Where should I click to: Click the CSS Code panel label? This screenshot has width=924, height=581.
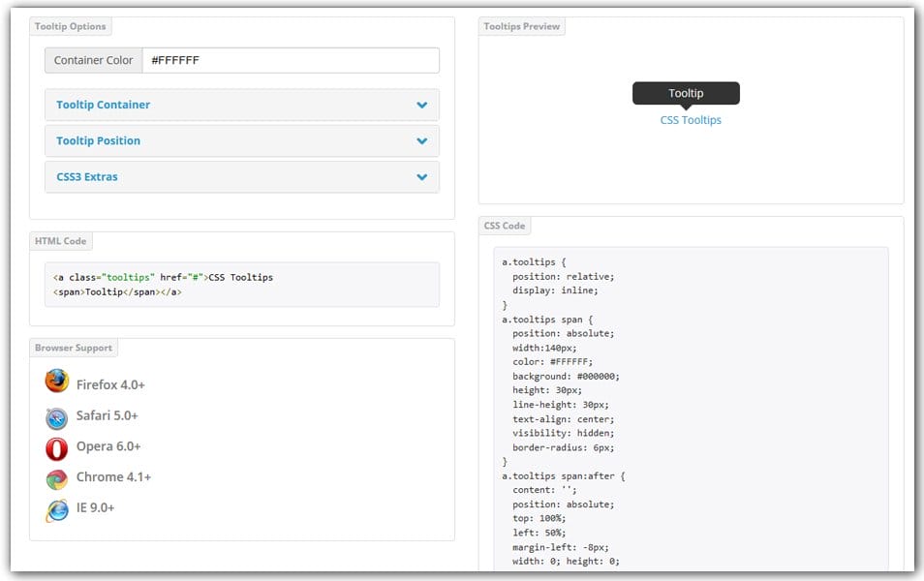[x=505, y=226]
